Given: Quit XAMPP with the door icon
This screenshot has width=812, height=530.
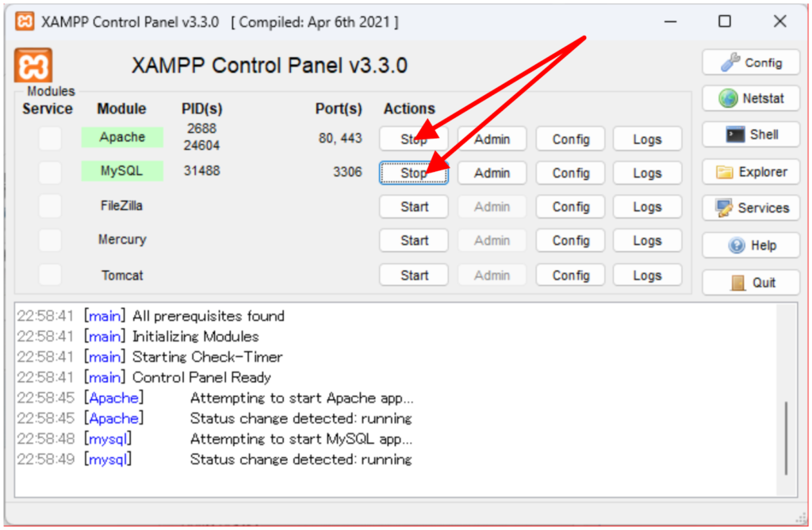Looking at the screenshot, I should 750,283.
